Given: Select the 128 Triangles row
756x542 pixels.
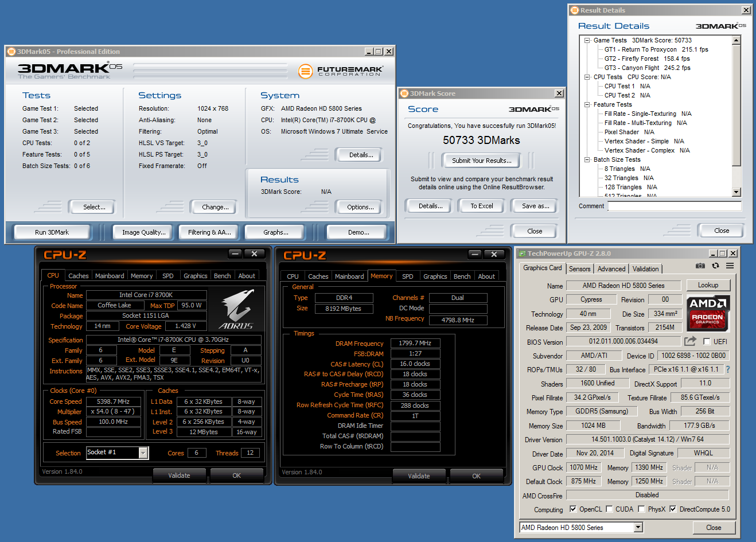Looking at the screenshot, I should [630, 188].
